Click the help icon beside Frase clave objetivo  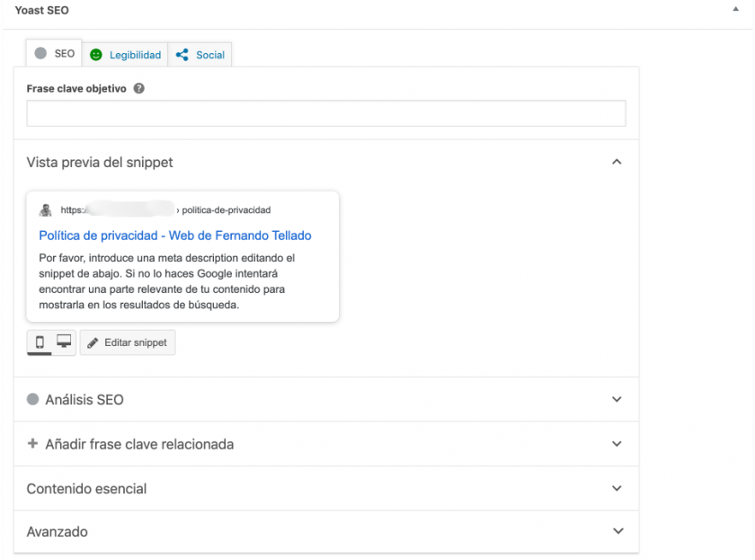(x=139, y=89)
